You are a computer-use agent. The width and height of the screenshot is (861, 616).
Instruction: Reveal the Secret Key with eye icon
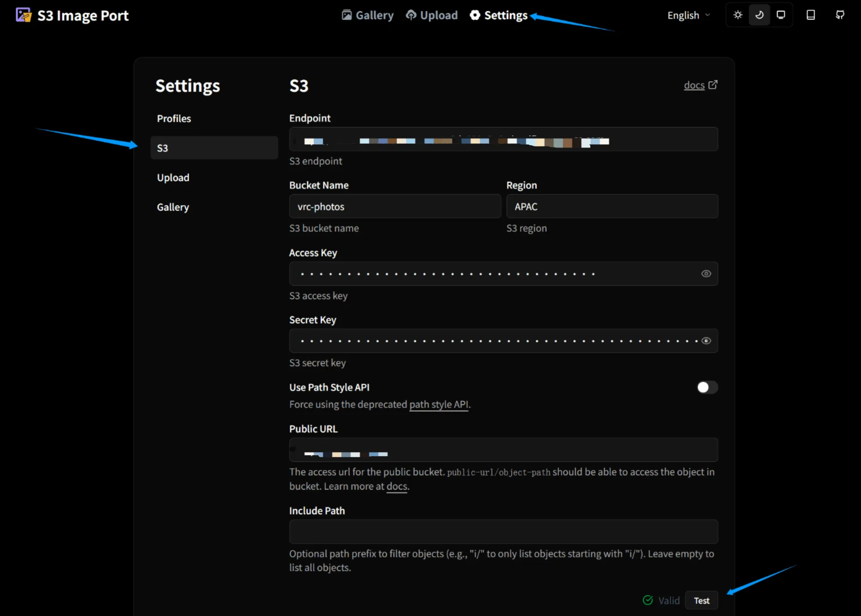coord(706,341)
